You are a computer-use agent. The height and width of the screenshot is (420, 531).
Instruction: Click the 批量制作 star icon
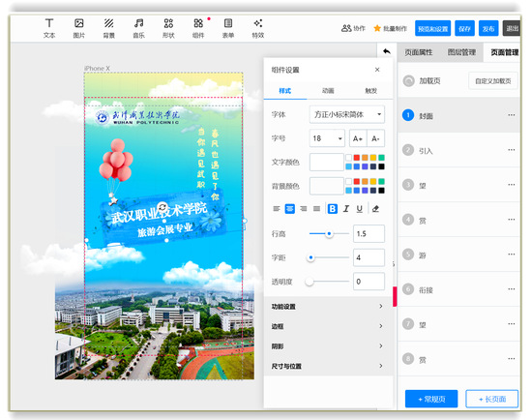click(377, 28)
